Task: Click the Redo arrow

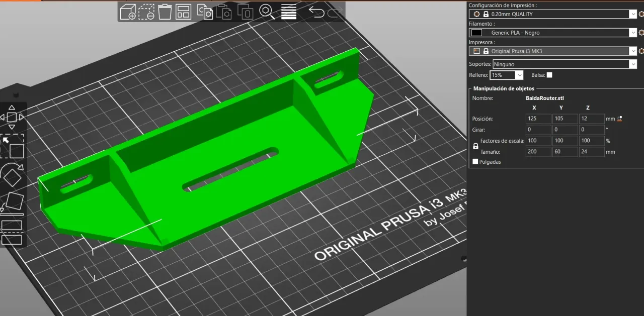Action: 335,12
